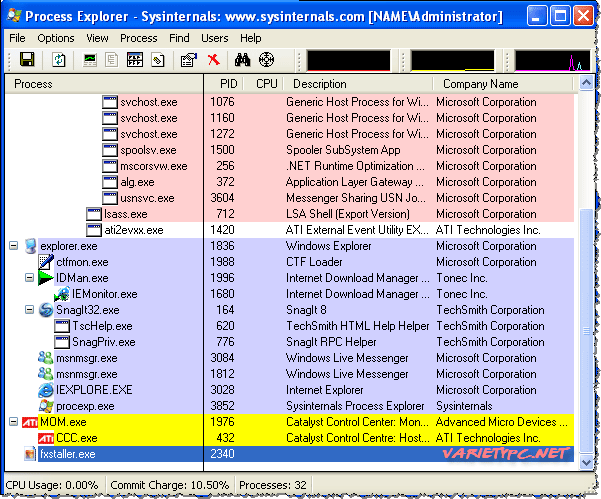The height and width of the screenshot is (499, 601).
Task: Collapse the SnagIt32.exe tree node
Action: pos(30,309)
